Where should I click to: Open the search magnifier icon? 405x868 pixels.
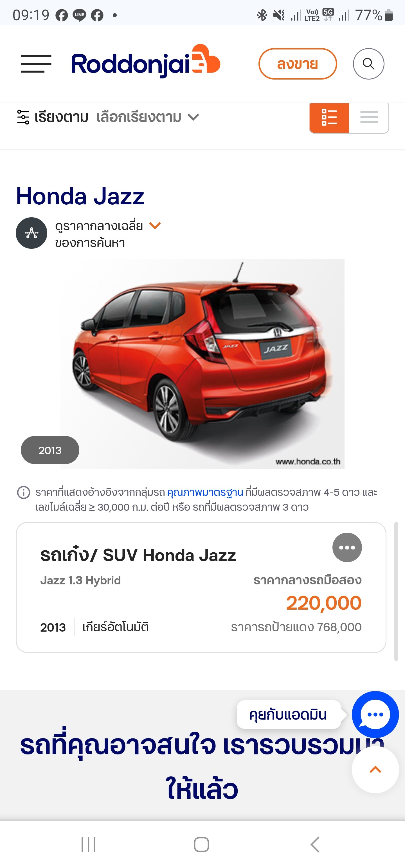click(x=368, y=64)
